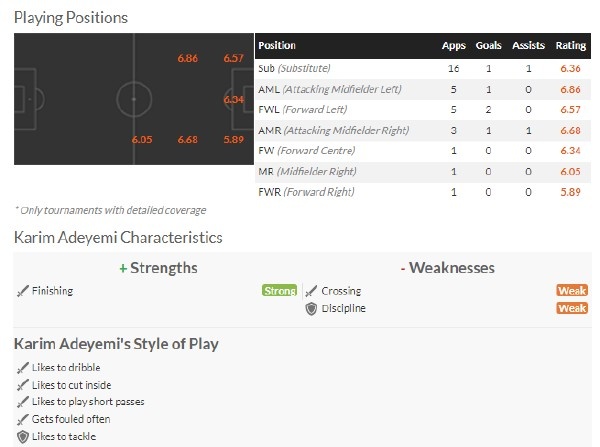Click the sword icon next to Likes to cut inside
600x447 pixels.
tap(23, 385)
